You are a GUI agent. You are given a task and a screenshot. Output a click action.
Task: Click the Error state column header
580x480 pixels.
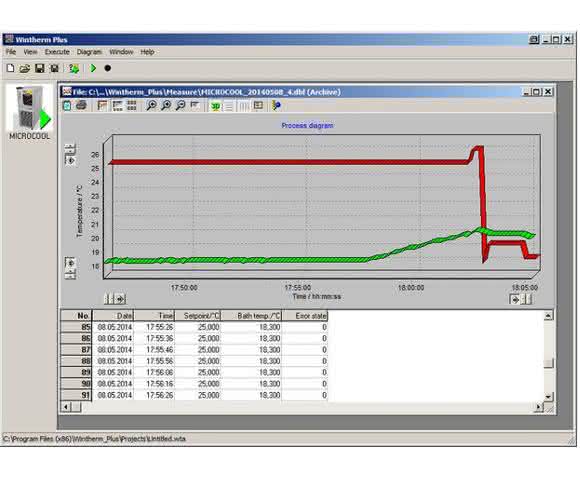tap(305, 316)
